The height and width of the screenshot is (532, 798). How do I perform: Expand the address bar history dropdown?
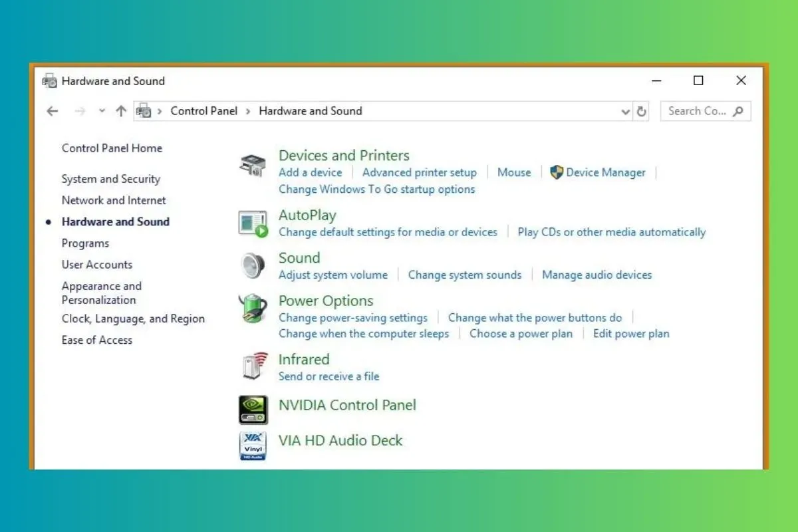pyautogui.click(x=625, y=112)
